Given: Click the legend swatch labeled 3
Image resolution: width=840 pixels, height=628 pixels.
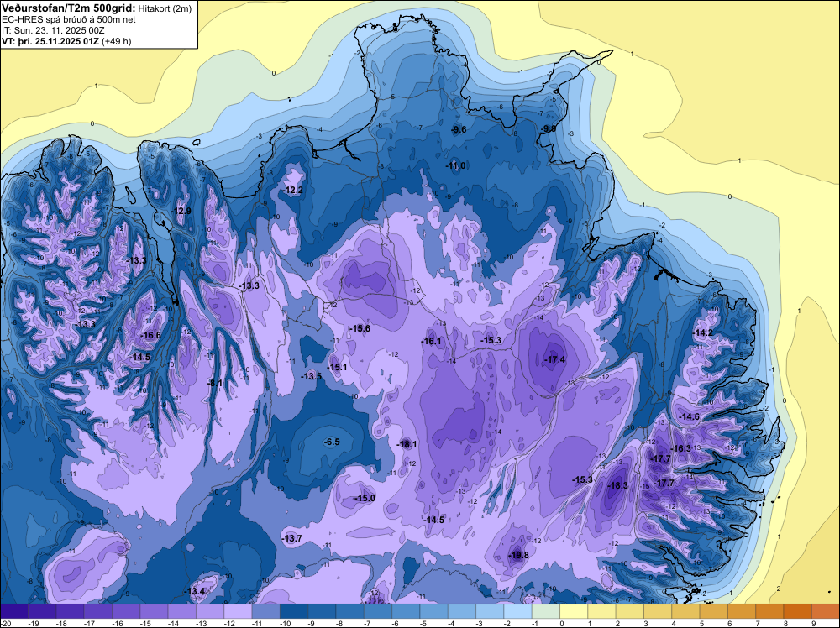Looking at the screenshot, I should tap(658, 611).
